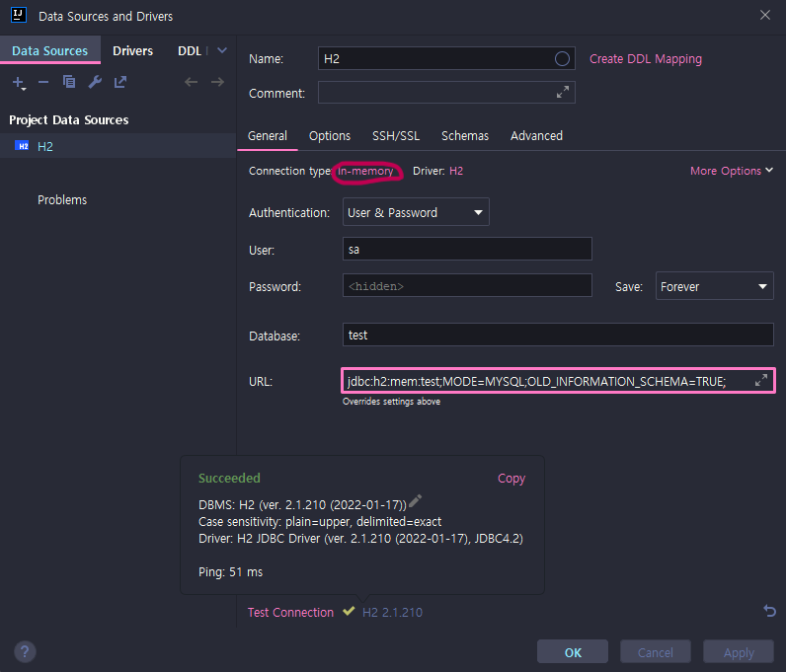Image resolution: width=786 pixels, height=672 pixels.
Task: Open the Options tab
Action: pos(330,136)
